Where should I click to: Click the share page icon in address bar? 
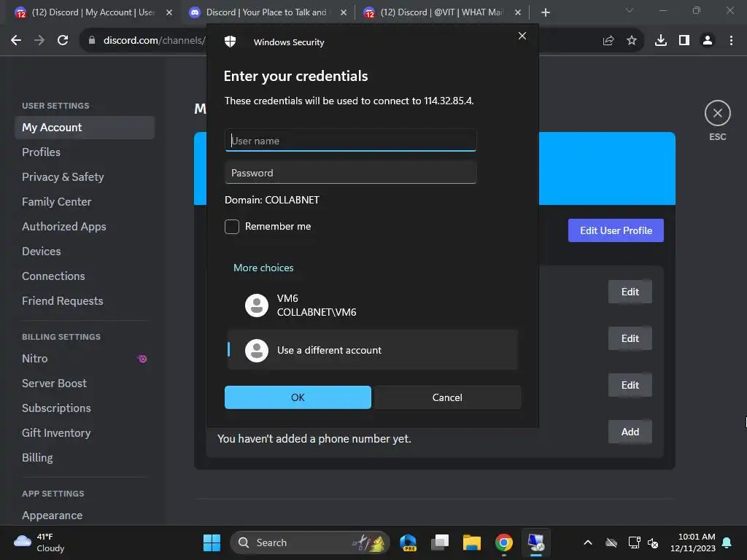point(608,41)
